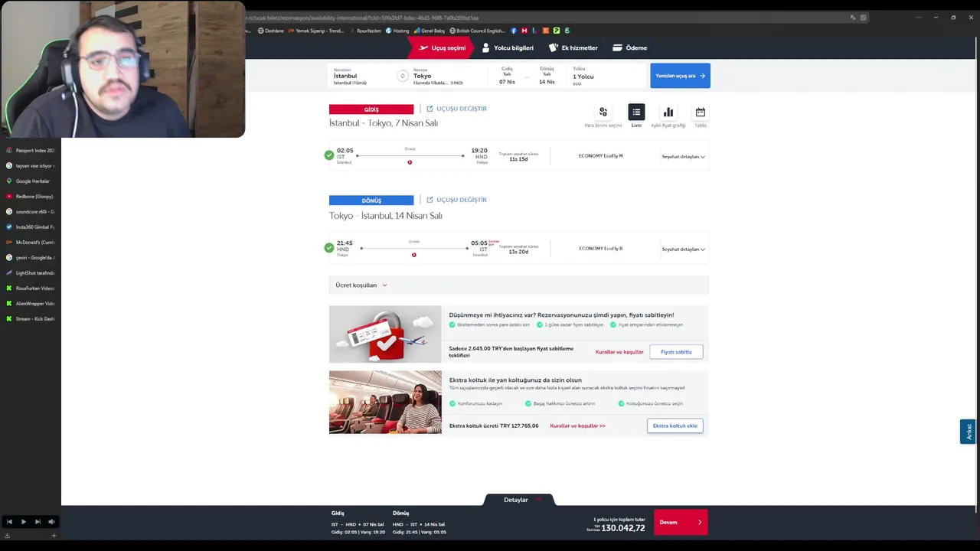Open the çeviri Google sidebar tab

point(31,258)
